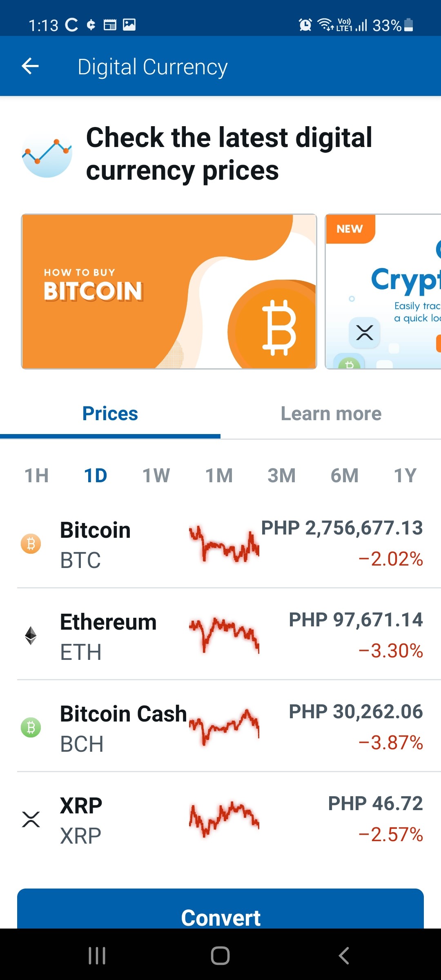Tap the back arrow in the header
The image size is (441, 980).
point(30,66)
